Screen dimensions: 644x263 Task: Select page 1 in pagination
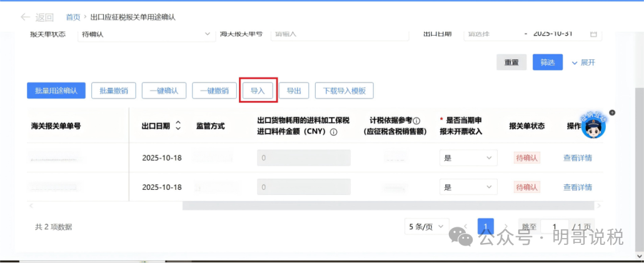coord(486,227)
